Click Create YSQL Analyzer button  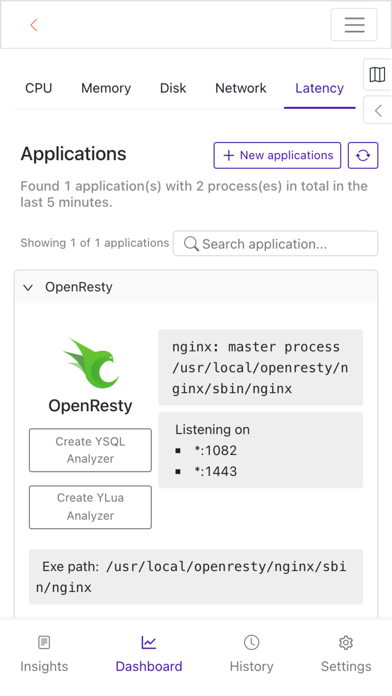pos(91,450)
